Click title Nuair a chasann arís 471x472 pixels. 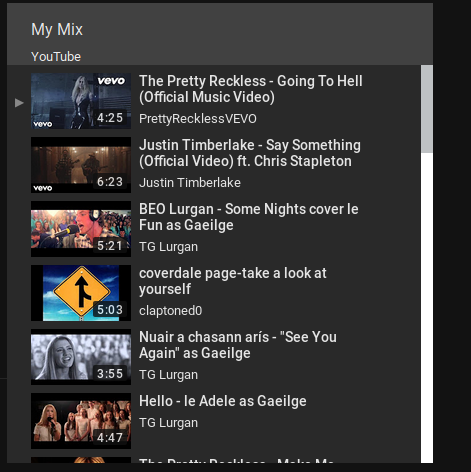coord(238,345)
